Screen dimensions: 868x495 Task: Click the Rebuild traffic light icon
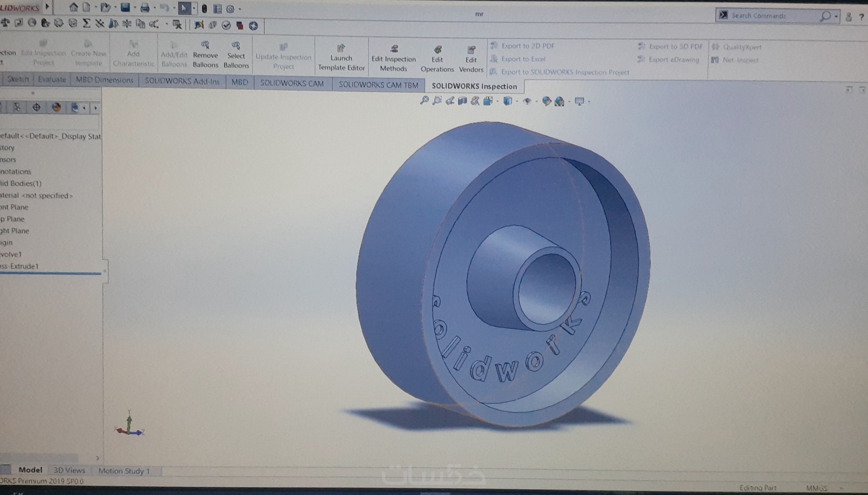[204, 9]
